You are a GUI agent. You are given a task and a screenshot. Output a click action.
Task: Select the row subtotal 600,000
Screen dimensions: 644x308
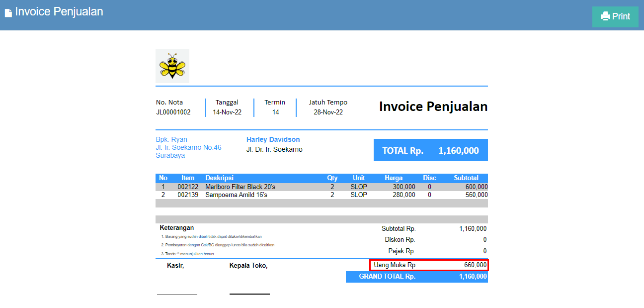pyautogui.click(x=477, y=187)
